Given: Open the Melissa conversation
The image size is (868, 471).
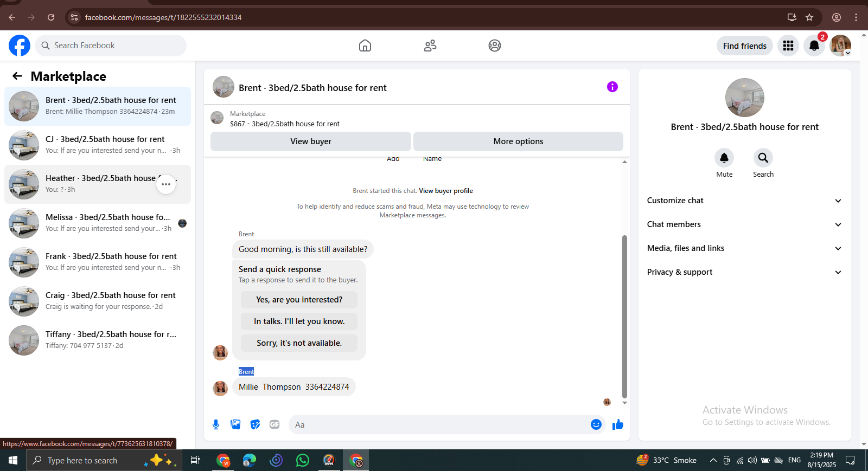Looking at the screenshot, I should (x=98, y=223).
